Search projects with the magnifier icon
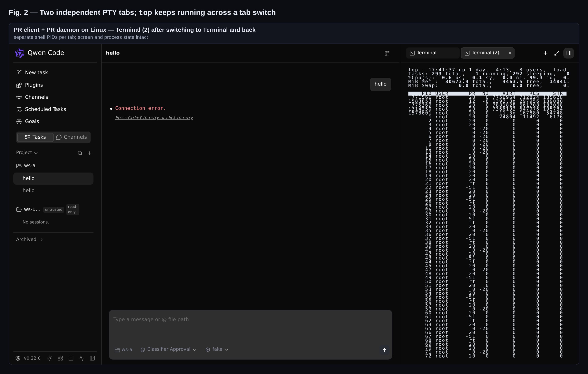This screenshot has width=588, height=374. tap(80, 153)
